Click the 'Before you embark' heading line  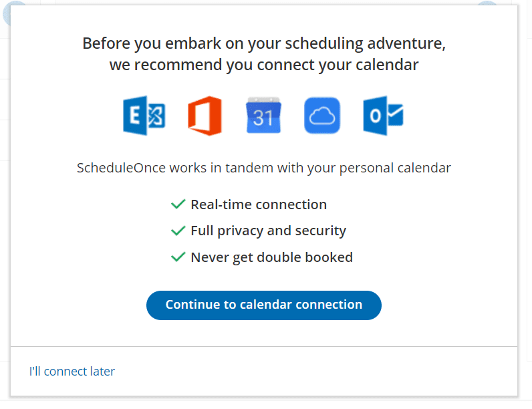(x=264, y=43)
